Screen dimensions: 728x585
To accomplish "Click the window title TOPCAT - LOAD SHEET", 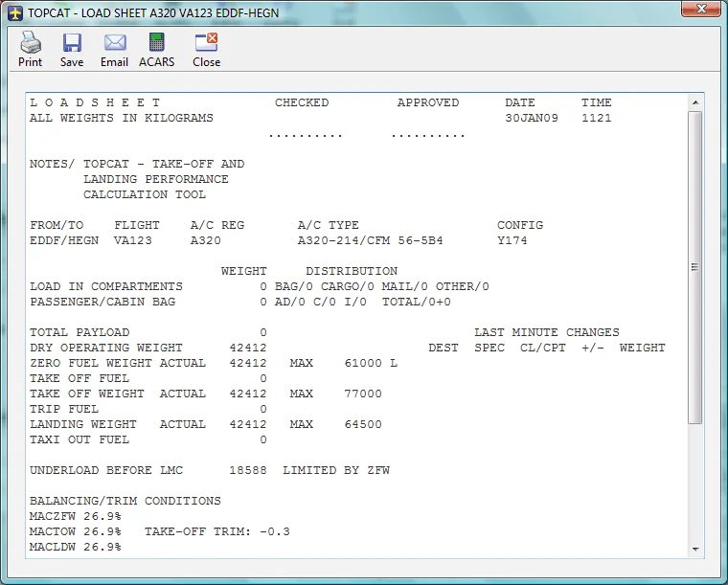I will (x=153, y=13).
